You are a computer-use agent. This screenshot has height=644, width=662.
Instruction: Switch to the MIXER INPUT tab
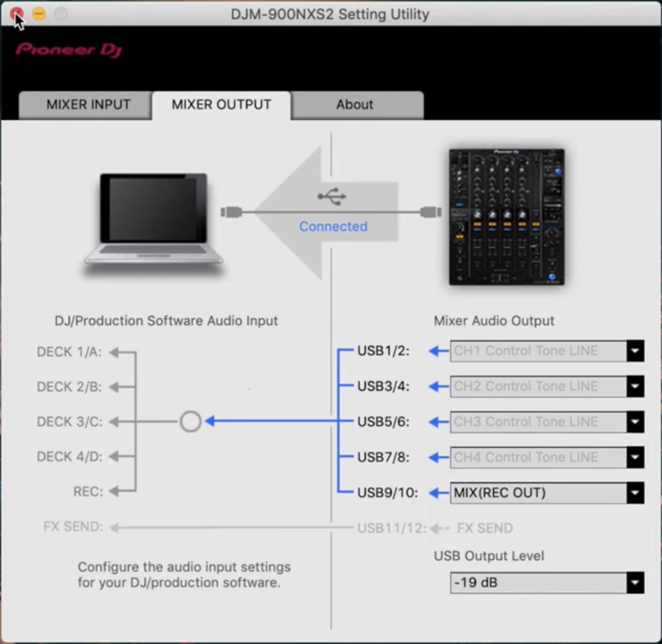[x=86, y=104]
